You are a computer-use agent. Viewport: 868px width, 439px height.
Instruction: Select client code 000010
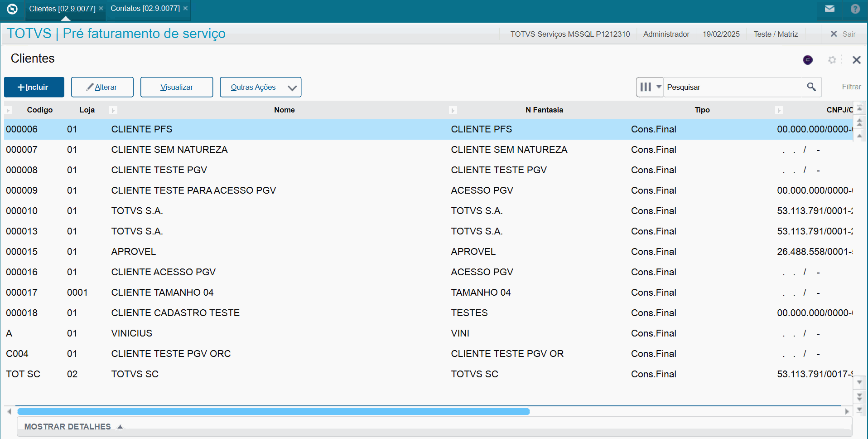(x=22, y=211)
